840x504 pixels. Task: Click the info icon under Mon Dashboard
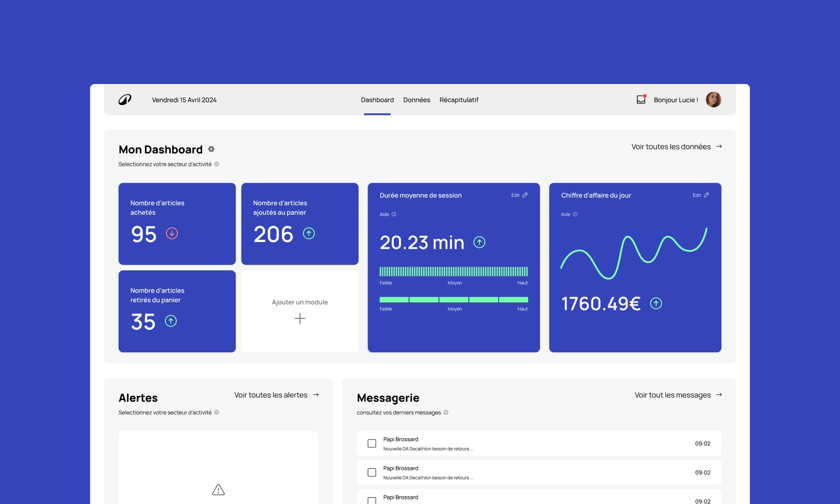click(217, 164)
